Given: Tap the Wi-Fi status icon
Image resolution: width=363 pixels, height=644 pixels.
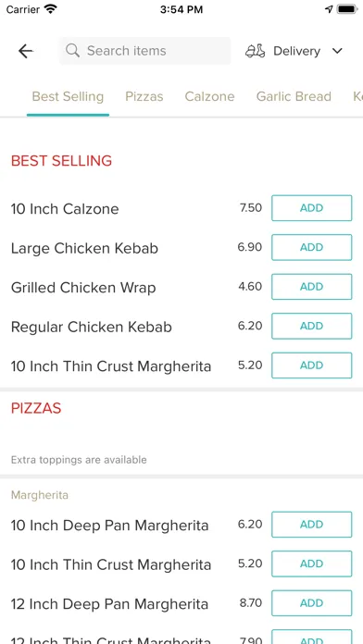Looking at the screenshot, I should [51, 9].
